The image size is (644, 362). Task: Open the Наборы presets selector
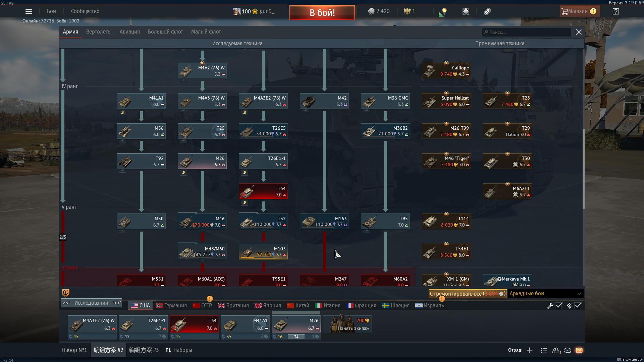pos(179,350)
